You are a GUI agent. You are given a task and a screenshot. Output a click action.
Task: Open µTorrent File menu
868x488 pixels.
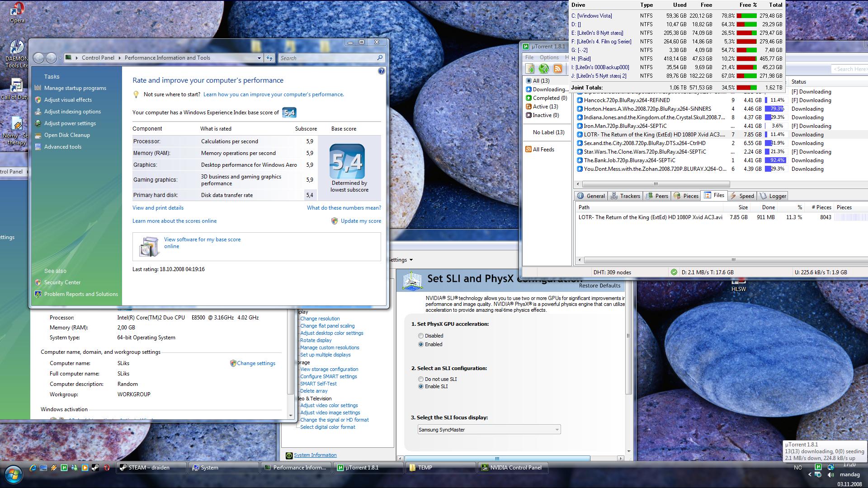pyautogui.click(x=529, y=57)
